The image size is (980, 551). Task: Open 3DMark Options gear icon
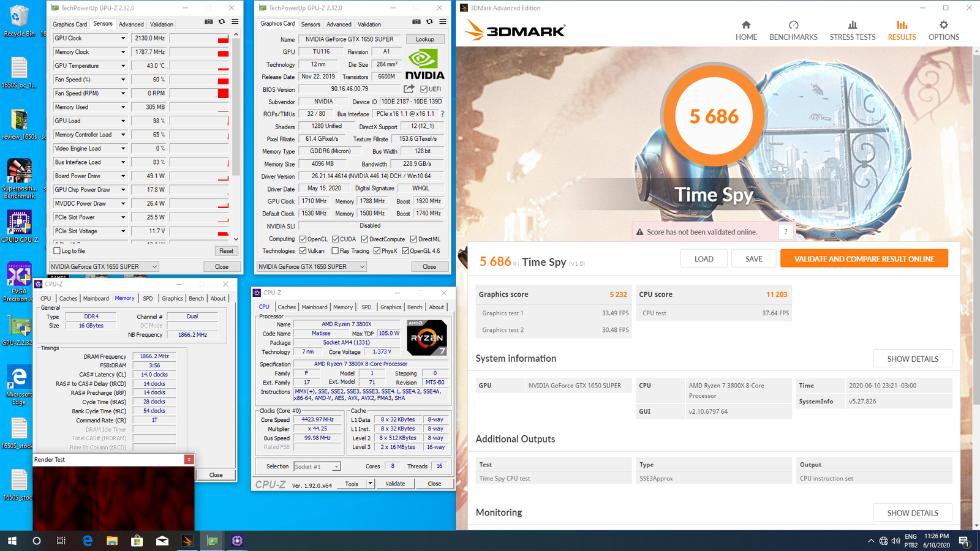click(x=943, y=25)
